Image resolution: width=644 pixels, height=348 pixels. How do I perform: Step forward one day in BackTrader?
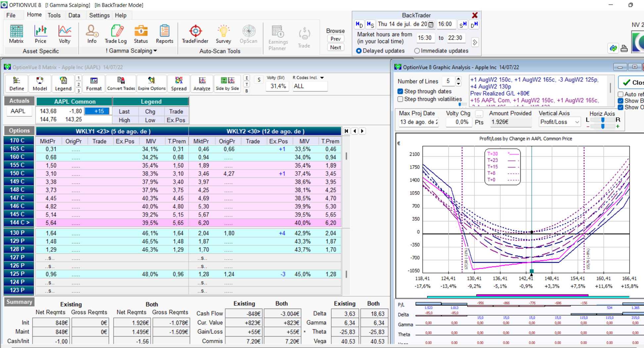click(x=474, y=25)
